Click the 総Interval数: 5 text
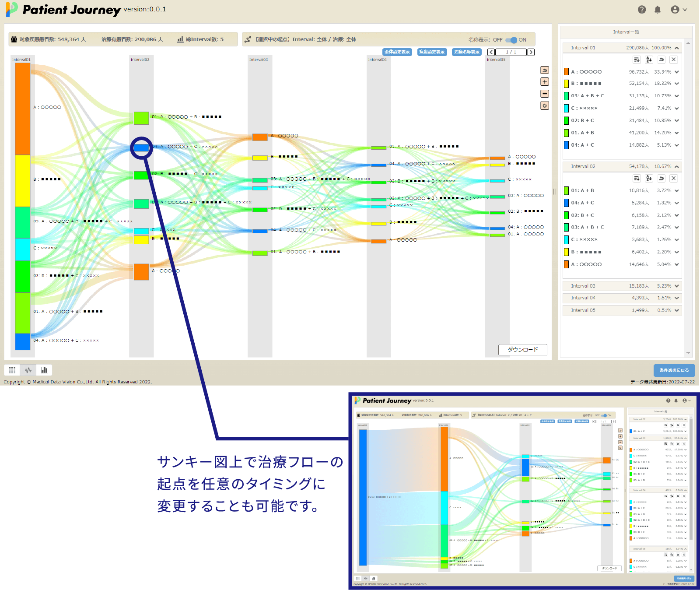Screen dimensions: 700x590 click(x=204, y=39)
